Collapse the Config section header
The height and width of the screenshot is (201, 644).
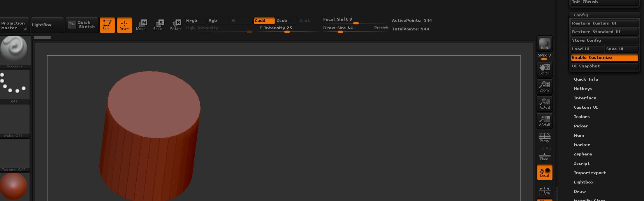[581, 15]
